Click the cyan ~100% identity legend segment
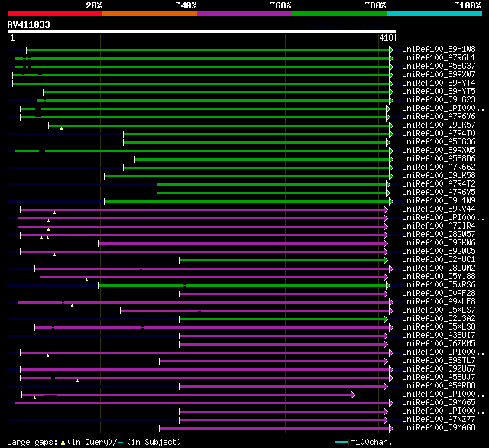The image size is (489, 448). (x=435, y=14)
